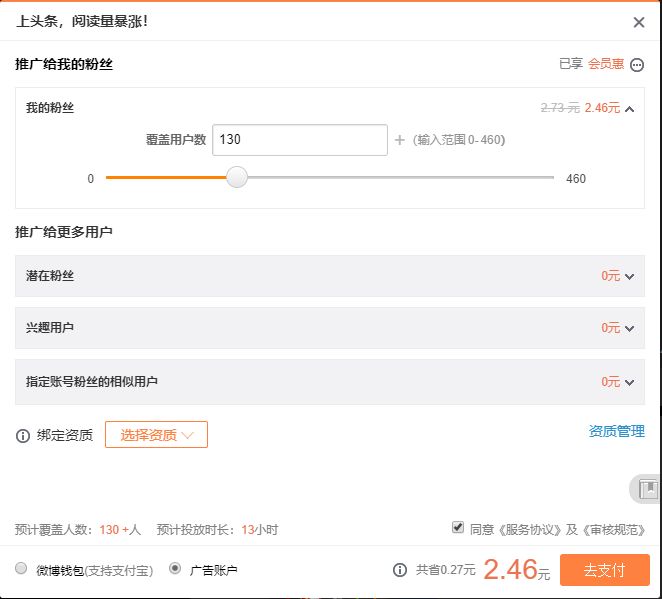Click the 会员惠 member discount link
The height and width of the screenshot is (599, 662).
pos(606,64)
